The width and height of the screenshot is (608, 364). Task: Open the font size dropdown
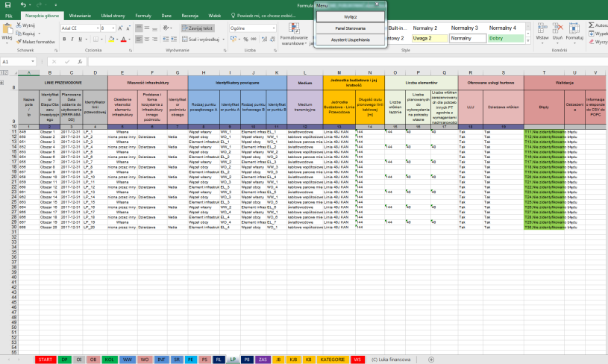(113, 28)
